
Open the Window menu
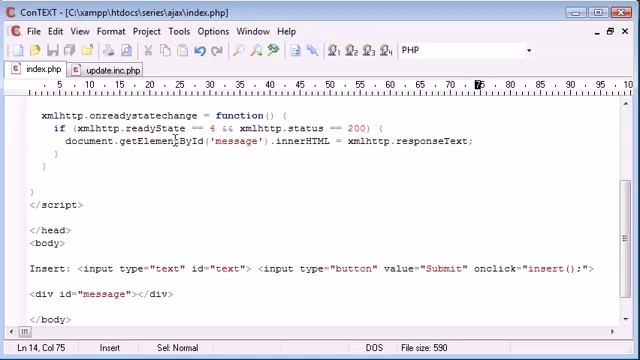[x=253, y=31]
